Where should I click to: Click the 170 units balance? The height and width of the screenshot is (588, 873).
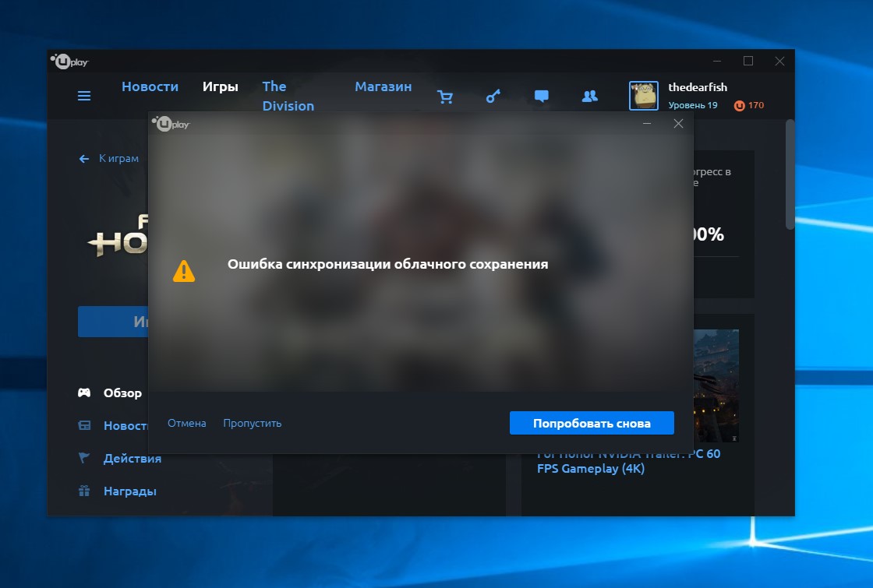point(755,105)
